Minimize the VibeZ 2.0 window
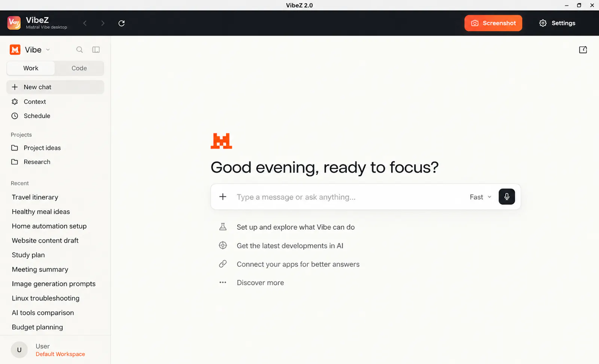Viewport: 599px width, 364px height. 567,5
